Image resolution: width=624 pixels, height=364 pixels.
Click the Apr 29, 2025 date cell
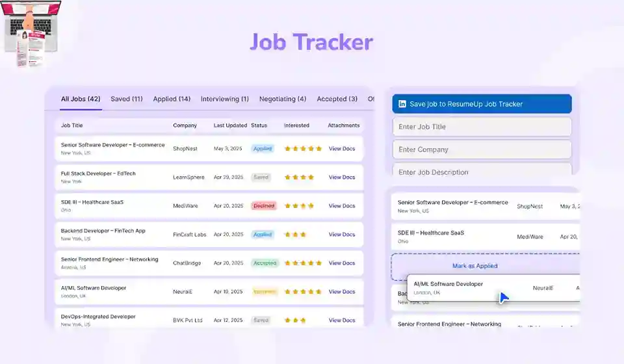coord(228,177)
